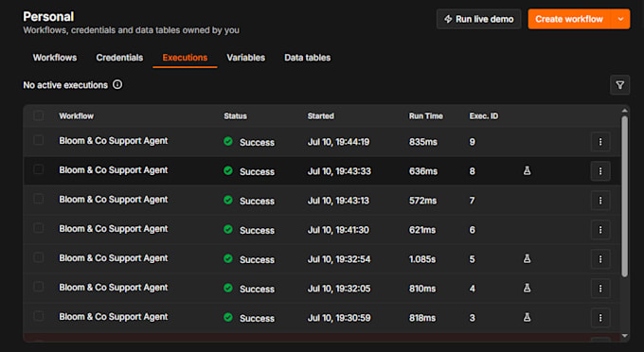This screenshot has height=352, width=644.
Task: Open the three-dot menu for execution 6
Action: pyautogui.click(x=600, y=230)
